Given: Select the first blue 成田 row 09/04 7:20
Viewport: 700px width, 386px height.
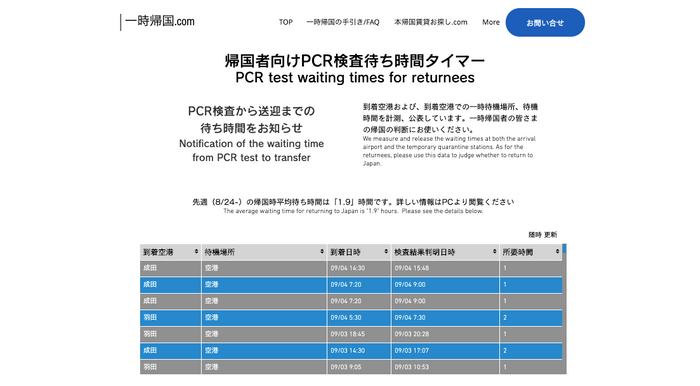Looking at the screenshot, I should [x=351, y=285].
